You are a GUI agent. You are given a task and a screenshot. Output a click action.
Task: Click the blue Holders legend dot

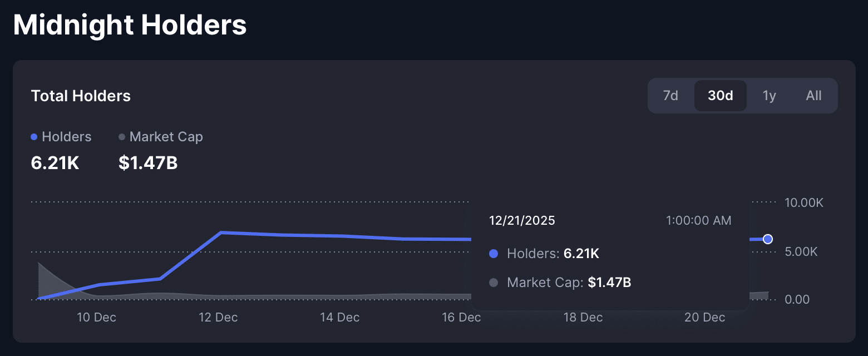tap(34, 136)
